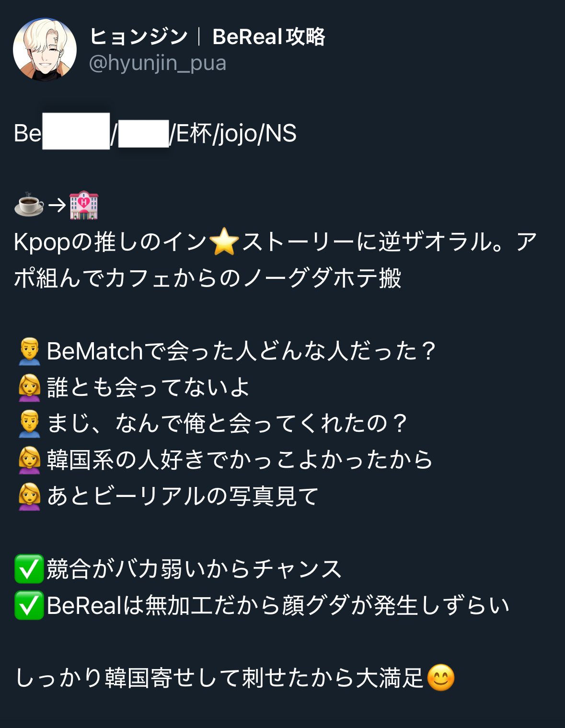The width and height of the screenshot is (565, 728).
Task: Click the arrow between coffee and hotel emoji
Action: click(57, 206)
